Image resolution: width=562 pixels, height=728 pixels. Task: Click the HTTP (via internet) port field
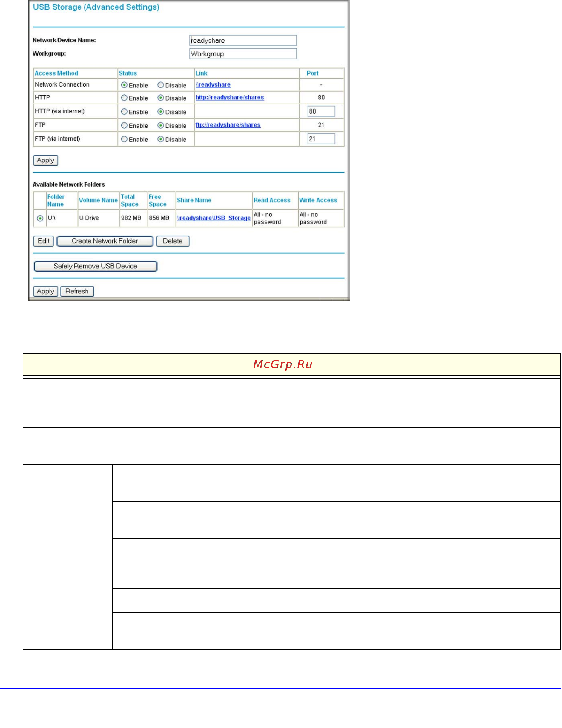click(321, 111)
